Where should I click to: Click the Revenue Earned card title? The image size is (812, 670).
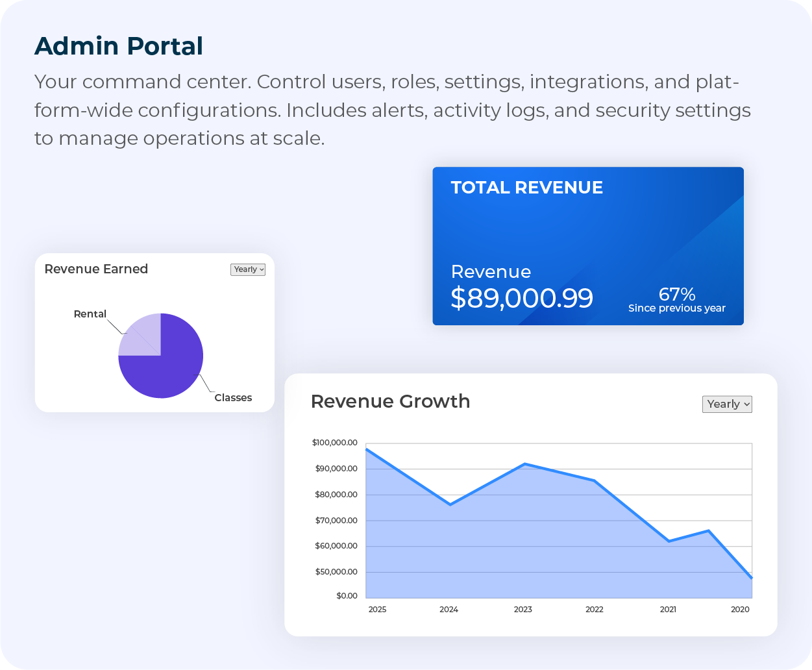(96, 269)
